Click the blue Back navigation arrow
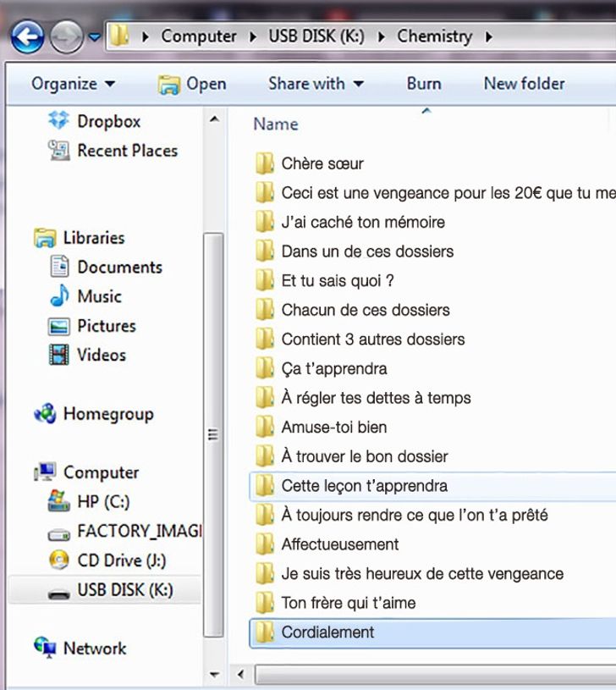This screenshot has width=616, height=690. tap(27, 36)
